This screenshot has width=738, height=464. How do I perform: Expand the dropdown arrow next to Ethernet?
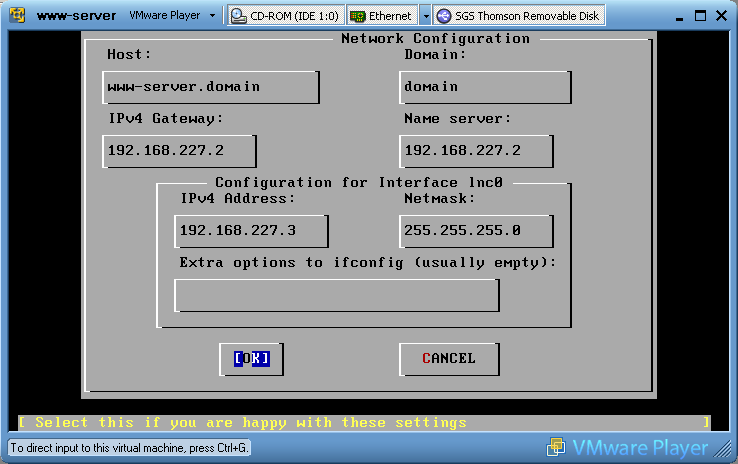point(425,16)
